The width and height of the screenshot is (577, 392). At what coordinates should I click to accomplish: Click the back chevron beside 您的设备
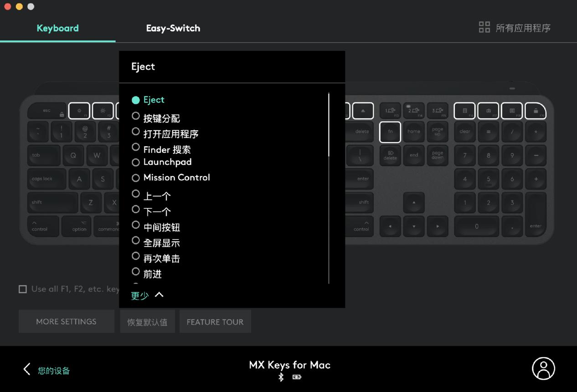coord(27,369)
